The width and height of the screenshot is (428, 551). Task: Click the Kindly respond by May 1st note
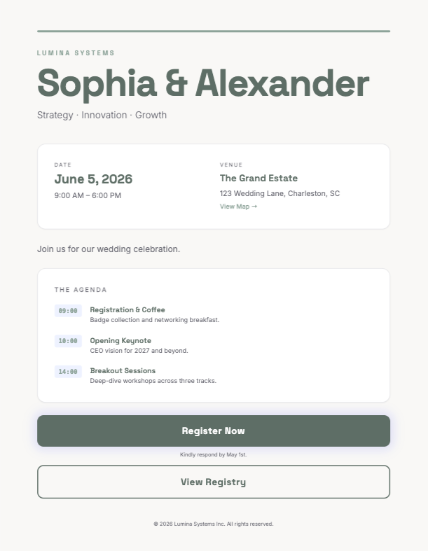pos(214,455)
